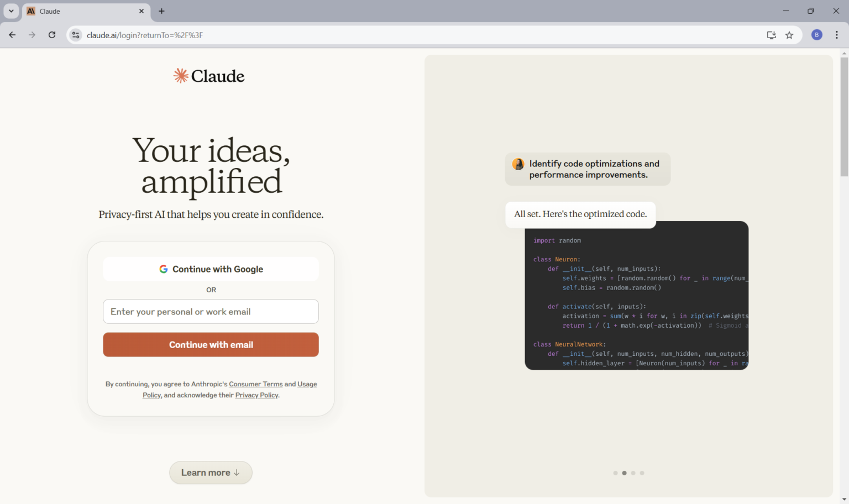Screen dimensions: 849x504
Task: Click the Learn more down arrow
Action: tap(237, 473)
